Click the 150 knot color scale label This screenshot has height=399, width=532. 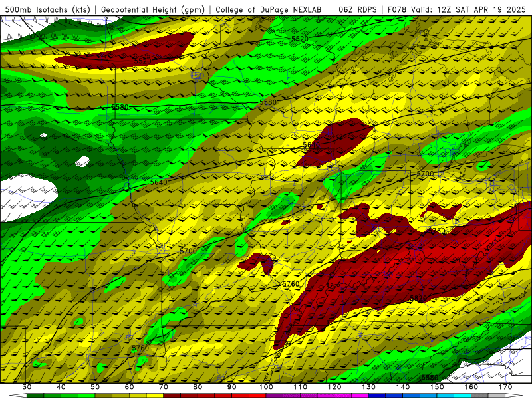click(x=437, y=387)
